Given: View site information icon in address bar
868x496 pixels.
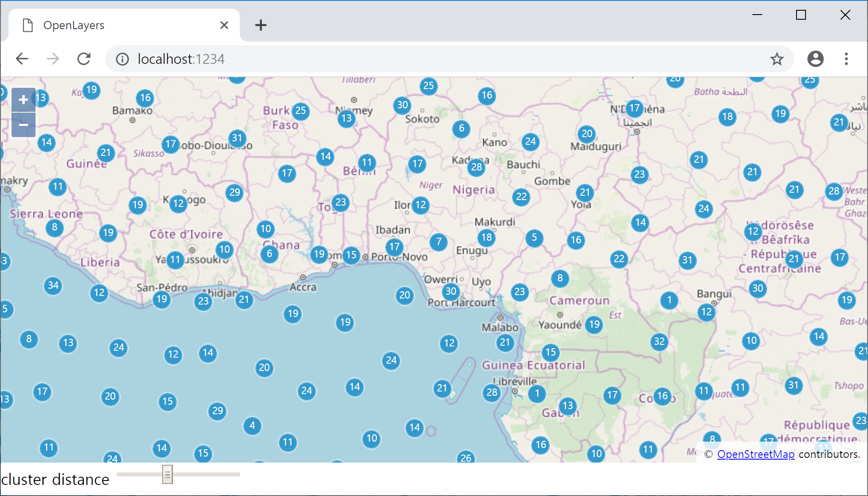Looking at the screenshot, I should click(122, 59).
